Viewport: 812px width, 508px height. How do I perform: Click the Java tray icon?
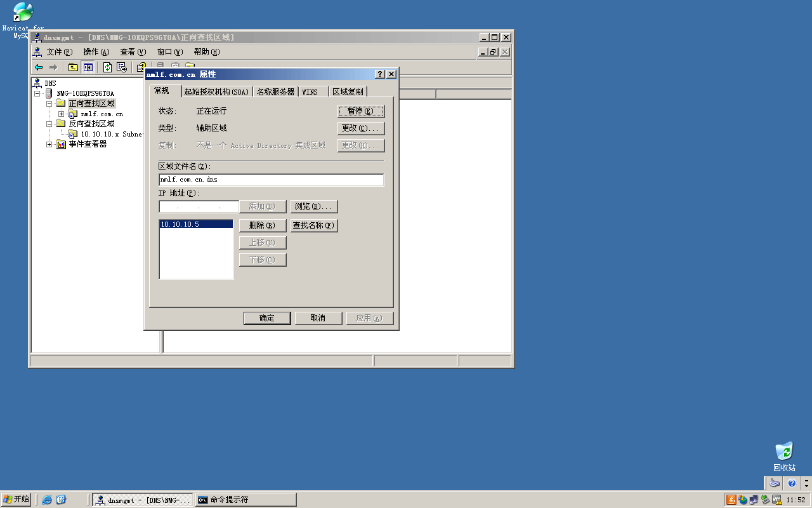731,500
